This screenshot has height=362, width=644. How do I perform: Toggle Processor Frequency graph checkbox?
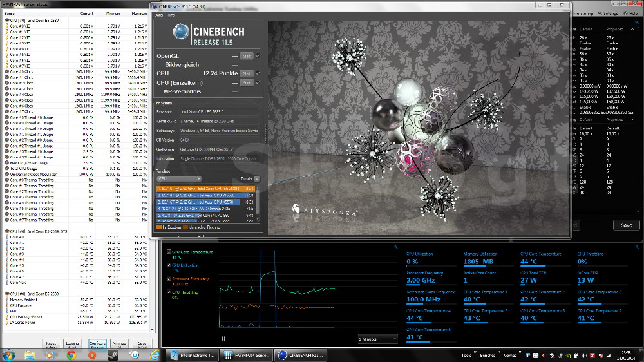(169, 279)
